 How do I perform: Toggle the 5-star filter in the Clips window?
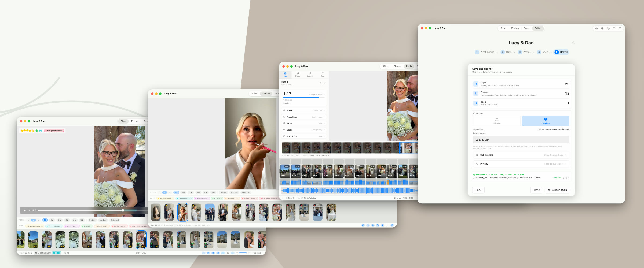82,220
